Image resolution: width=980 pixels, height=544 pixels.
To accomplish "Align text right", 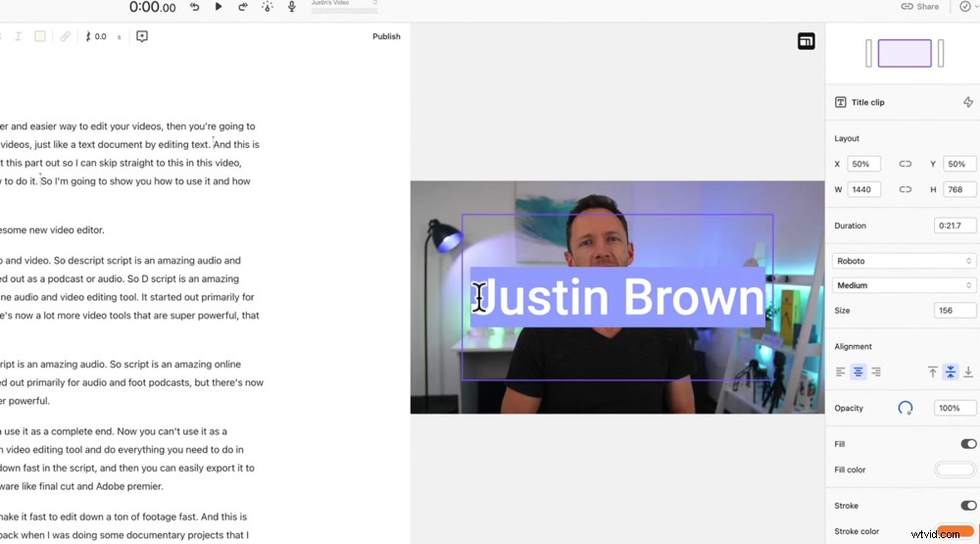I will coord(876,372).
